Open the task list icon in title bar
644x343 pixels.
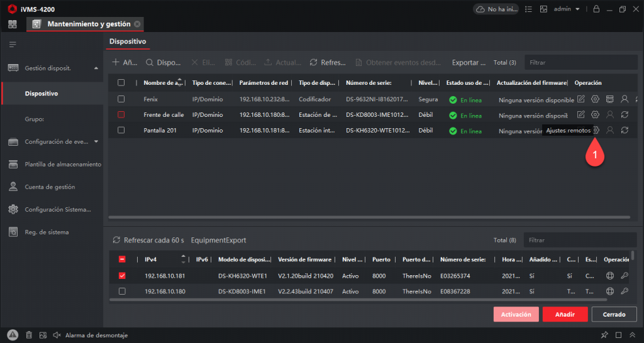coord(529,9)
